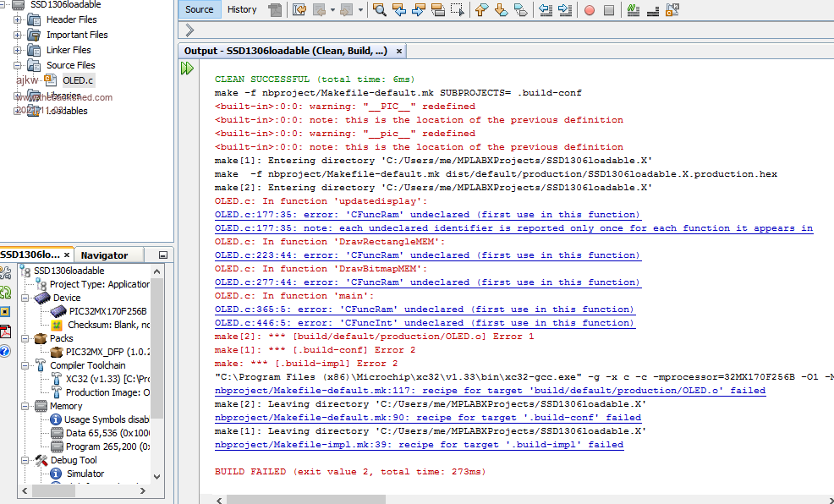The image size is (834, 504).
Task: Collapse the Memory node in dashboard
Action: (x=25, y=406)
